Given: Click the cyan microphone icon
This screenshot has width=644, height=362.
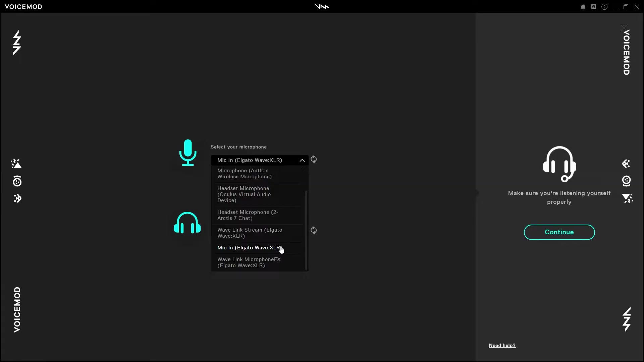Looking at the screenshot, I should point(188,153).
